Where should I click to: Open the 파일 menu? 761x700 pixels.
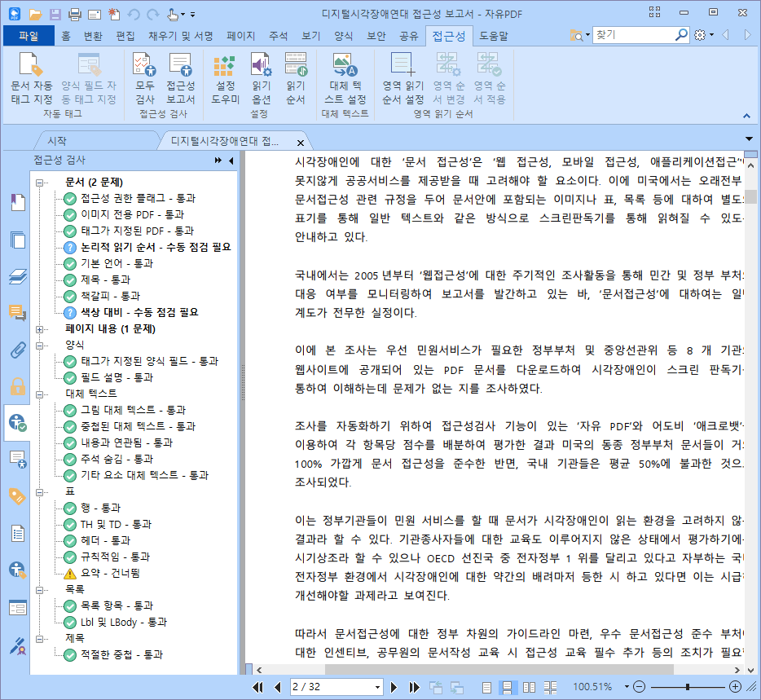click(29, 36)
